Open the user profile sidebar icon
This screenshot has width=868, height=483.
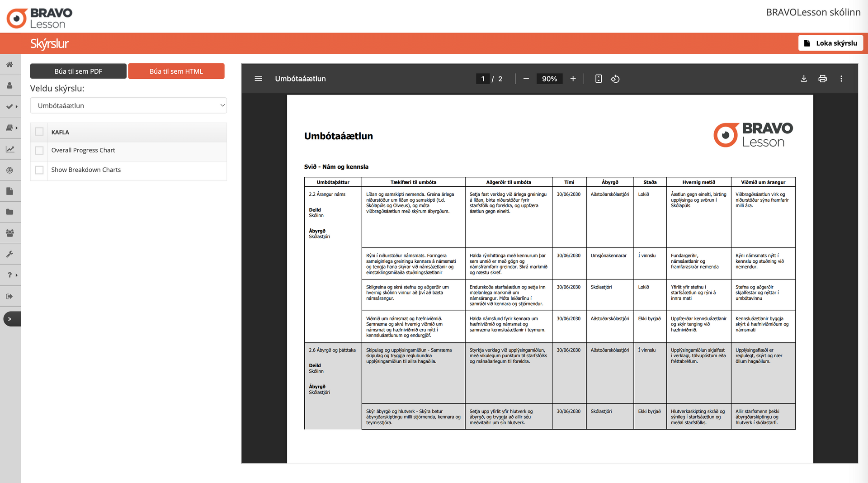point(9,85)
